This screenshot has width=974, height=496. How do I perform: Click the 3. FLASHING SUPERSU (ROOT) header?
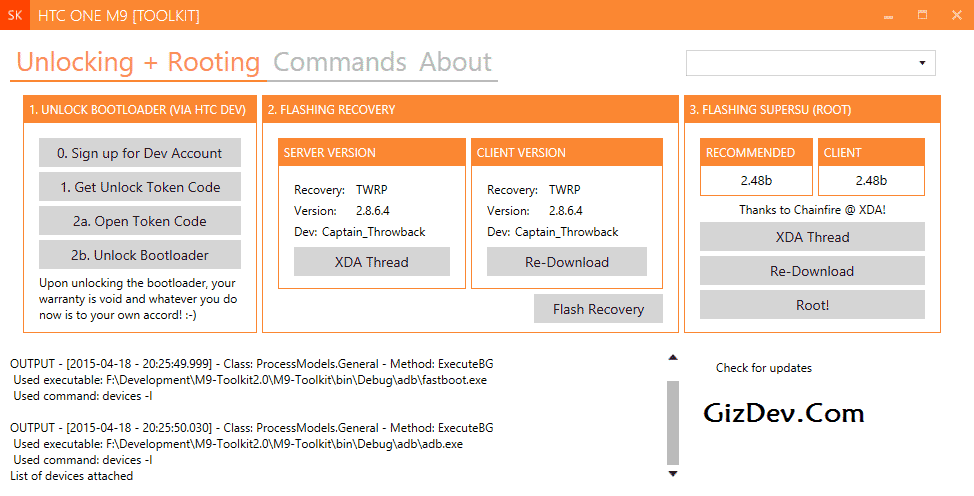[x=812, y=109]
